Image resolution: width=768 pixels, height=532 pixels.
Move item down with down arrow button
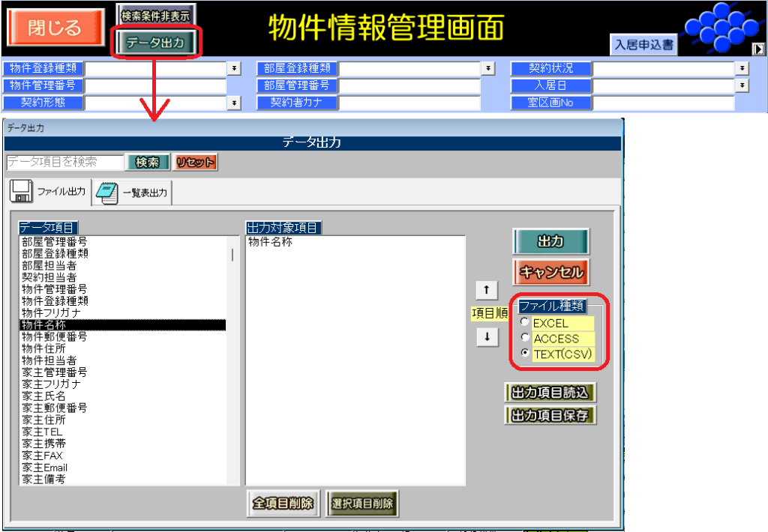[486, 338]
